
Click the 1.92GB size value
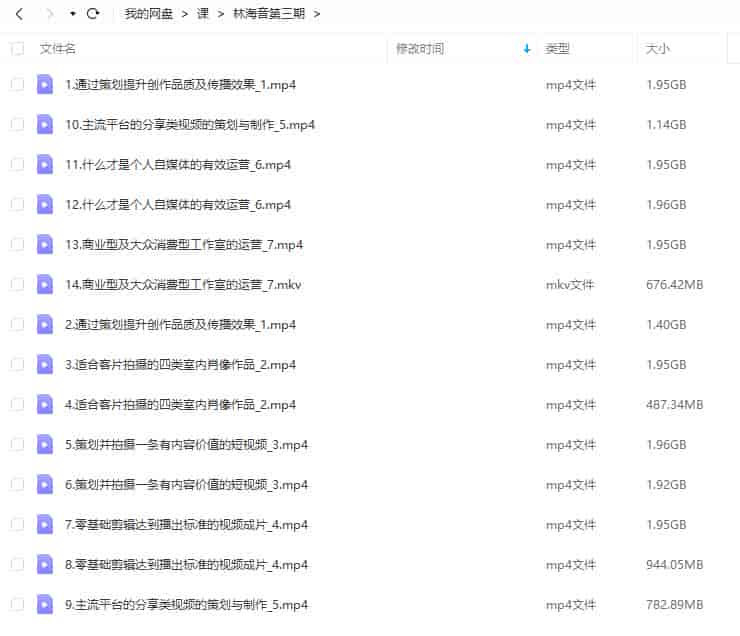click(666, 485)
